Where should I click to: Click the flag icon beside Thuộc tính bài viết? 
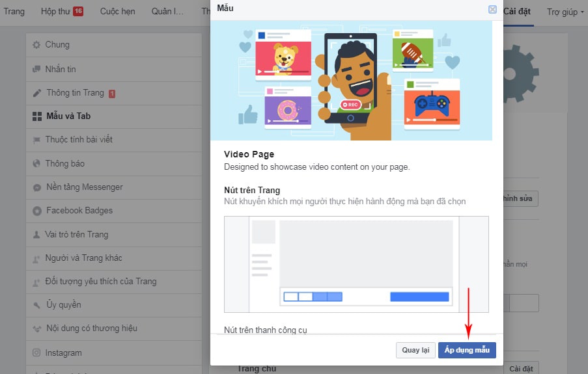point(36,140)
